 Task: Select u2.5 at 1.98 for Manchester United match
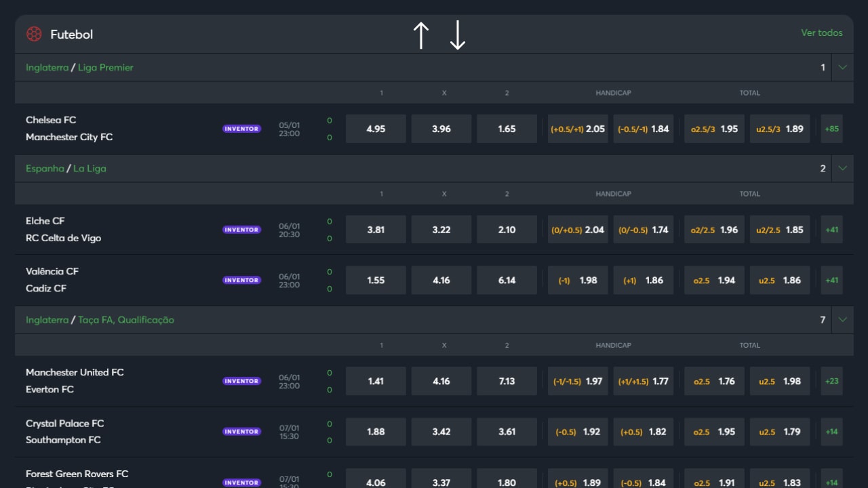click(780, 381)
